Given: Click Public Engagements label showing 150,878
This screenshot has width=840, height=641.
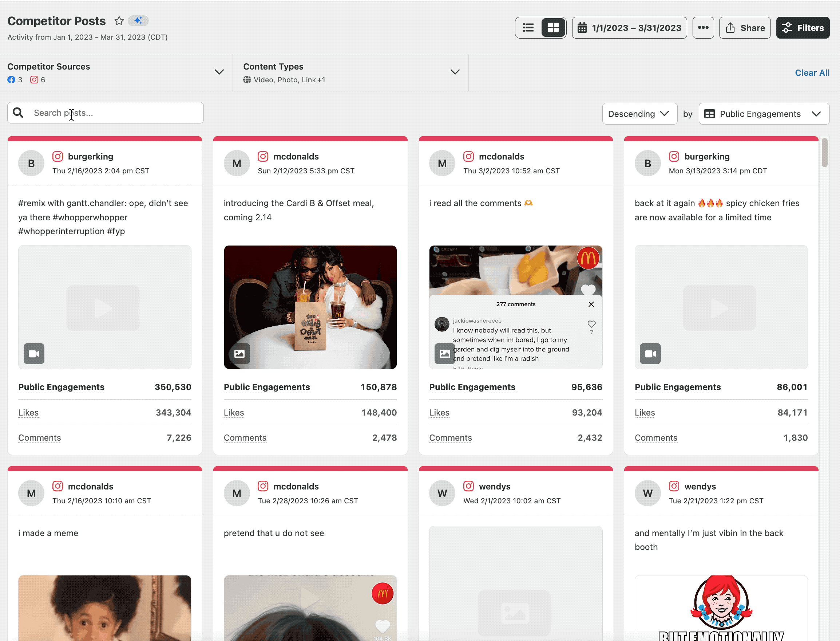Looking at the screenshot, I should [267, 387].
